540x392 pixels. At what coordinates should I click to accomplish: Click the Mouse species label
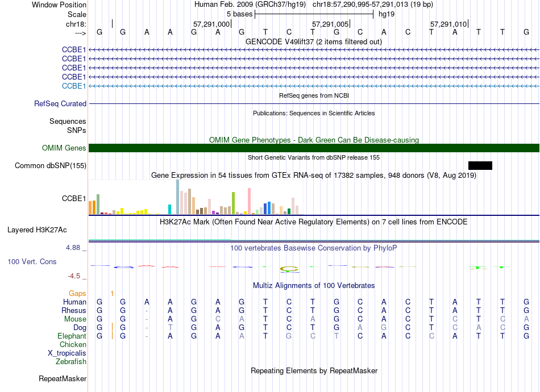click(x=76, y=319)
